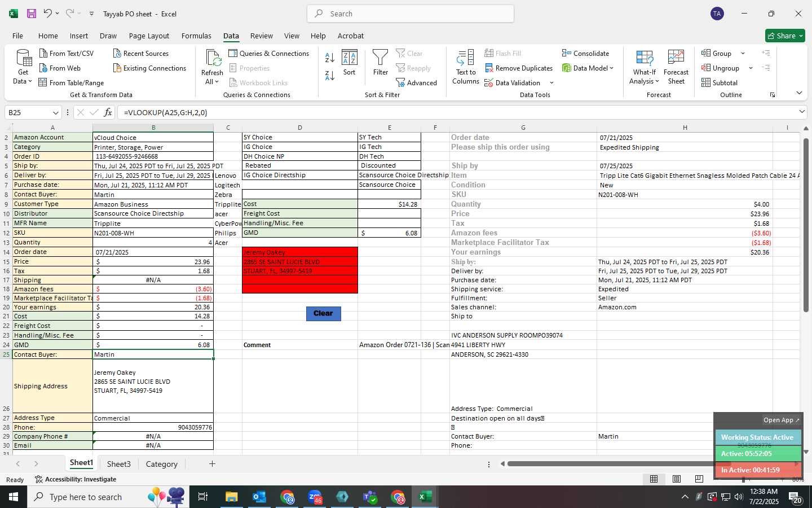812x508 pixels.
Task: Expand the Data Model dropdown
Action: coord(611,68)
